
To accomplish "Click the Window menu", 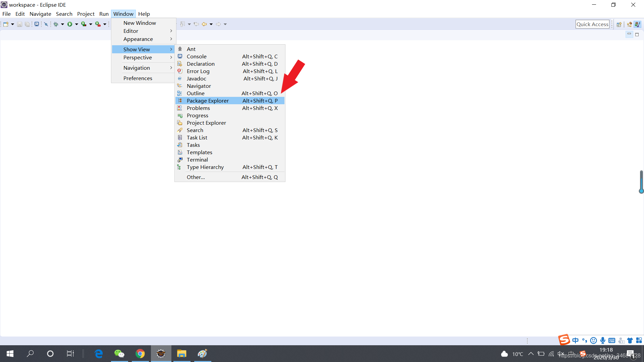I will tap(123, 14).
